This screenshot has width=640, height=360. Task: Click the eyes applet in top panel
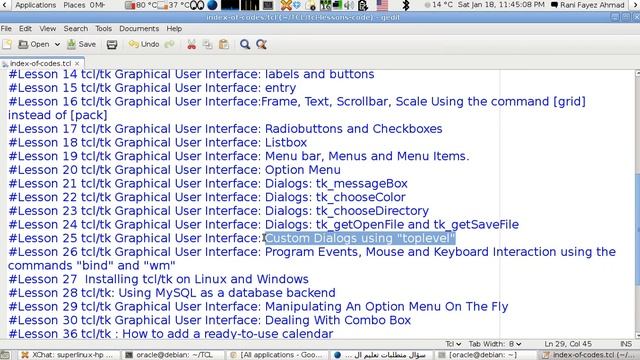coord(197,5)
